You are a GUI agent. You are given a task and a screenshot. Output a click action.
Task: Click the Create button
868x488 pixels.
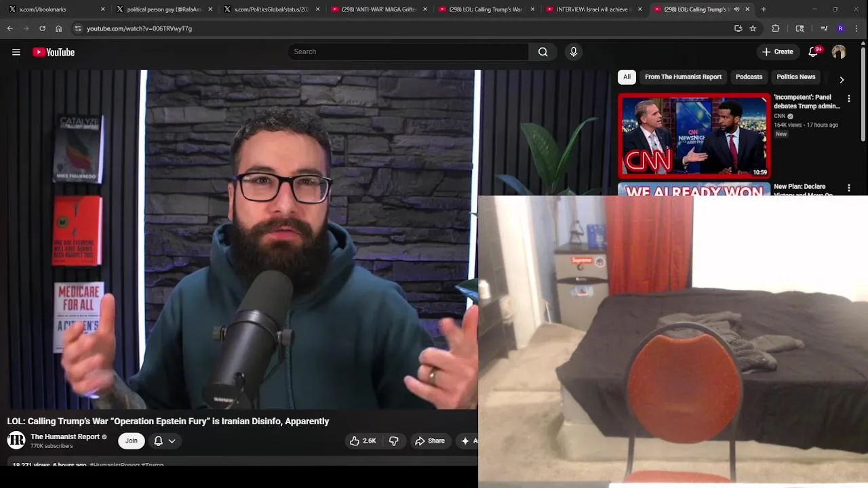[777, 52]
